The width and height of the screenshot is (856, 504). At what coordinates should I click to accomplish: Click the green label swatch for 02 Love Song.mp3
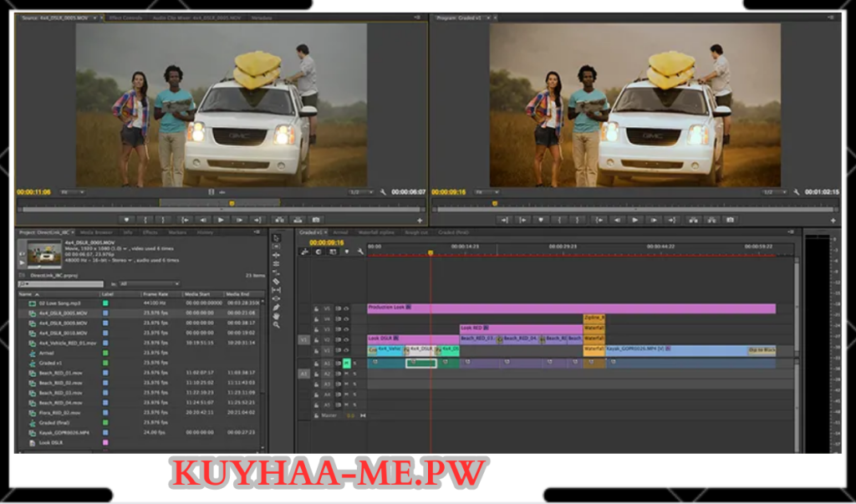[x=105, y=303]
